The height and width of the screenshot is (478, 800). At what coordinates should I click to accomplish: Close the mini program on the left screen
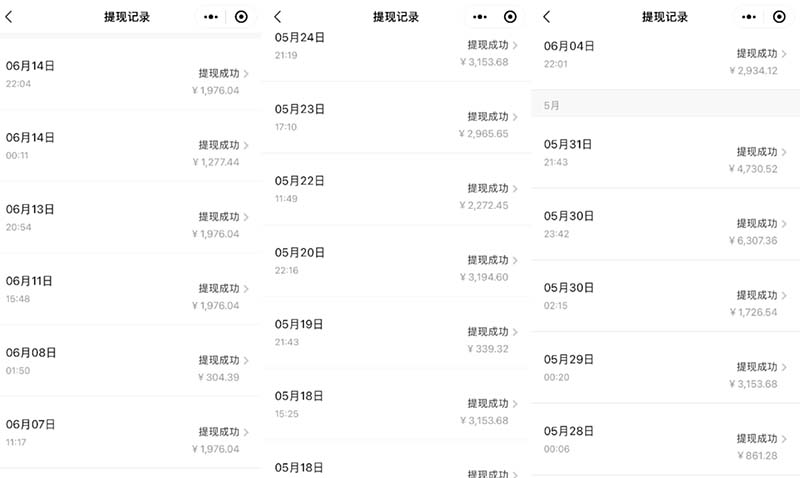pyautogui.click(x=242, y=17)
